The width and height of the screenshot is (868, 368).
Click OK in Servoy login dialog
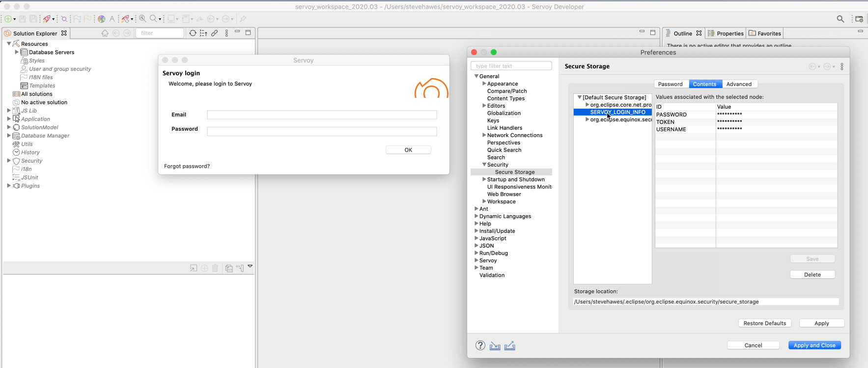click(408, 150)
